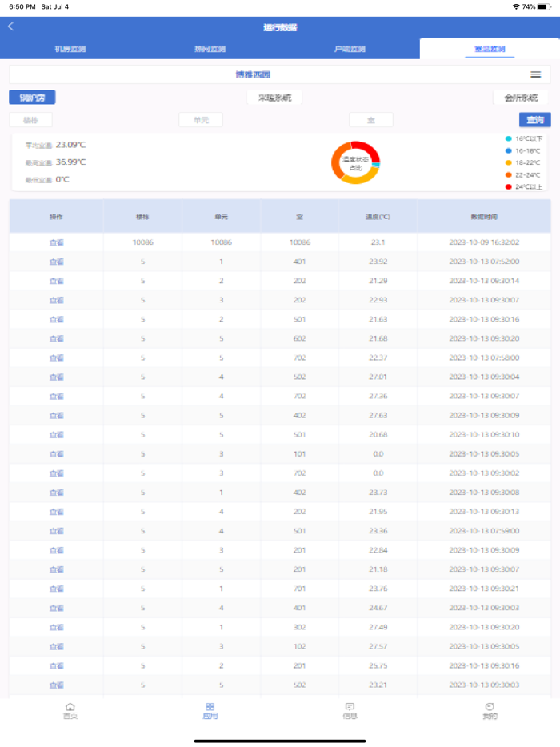Click the temperature cell 27.57
The height and width of the screenshot is (747, 560).
point(378,646)
